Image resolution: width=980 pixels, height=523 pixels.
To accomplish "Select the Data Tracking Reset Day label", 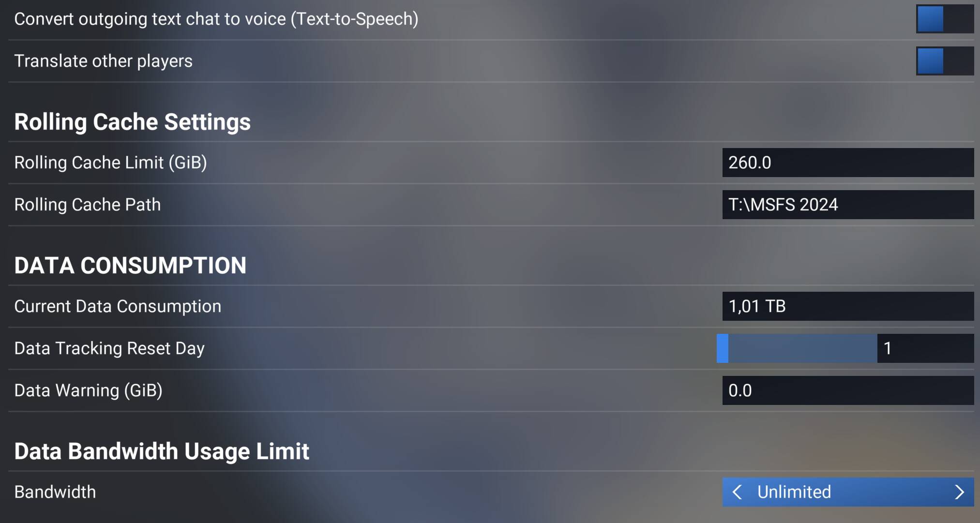I will (x=109, y=349).
